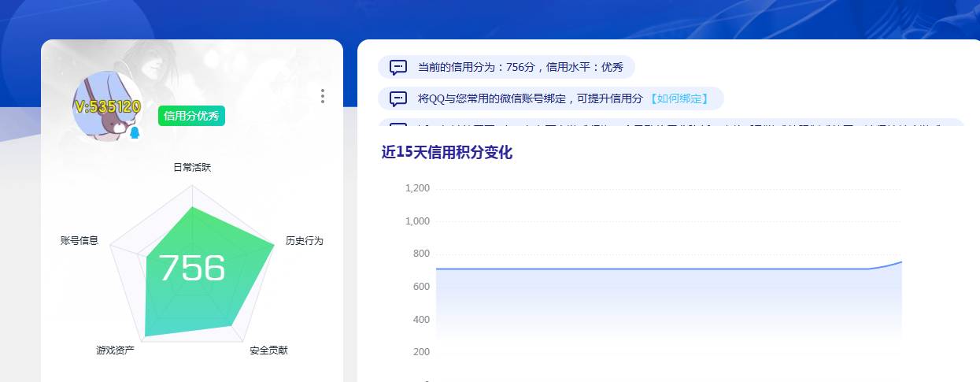980x382 pixels.
Task: Select the 账号信息 radar label
Action: pos(80,240)
